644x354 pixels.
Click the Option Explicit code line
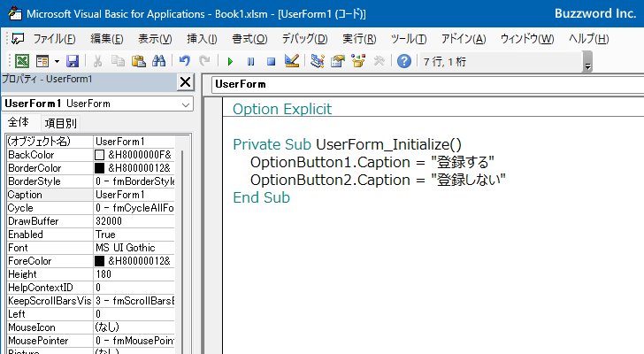coord(282,109)
